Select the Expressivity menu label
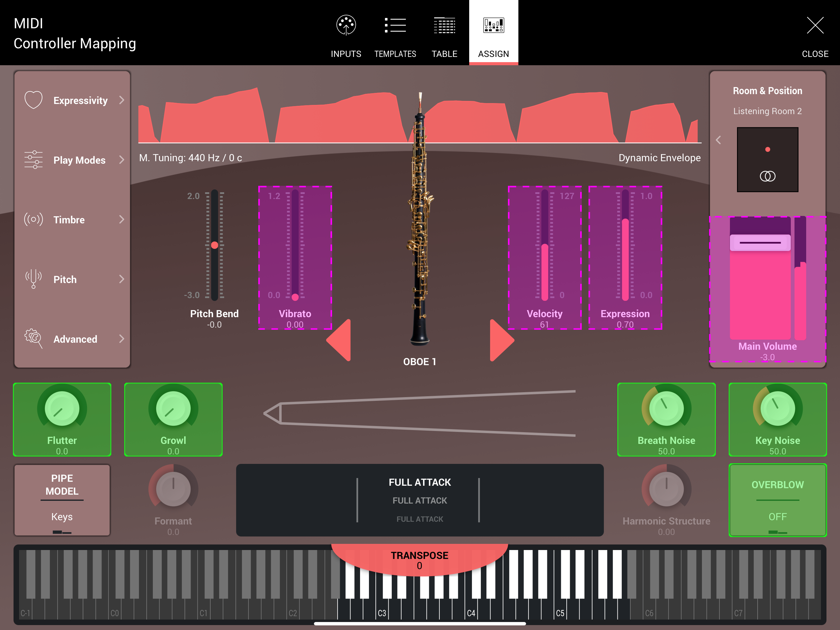The width and height of the screenshot is (840, 630). (x=81, y=101)
